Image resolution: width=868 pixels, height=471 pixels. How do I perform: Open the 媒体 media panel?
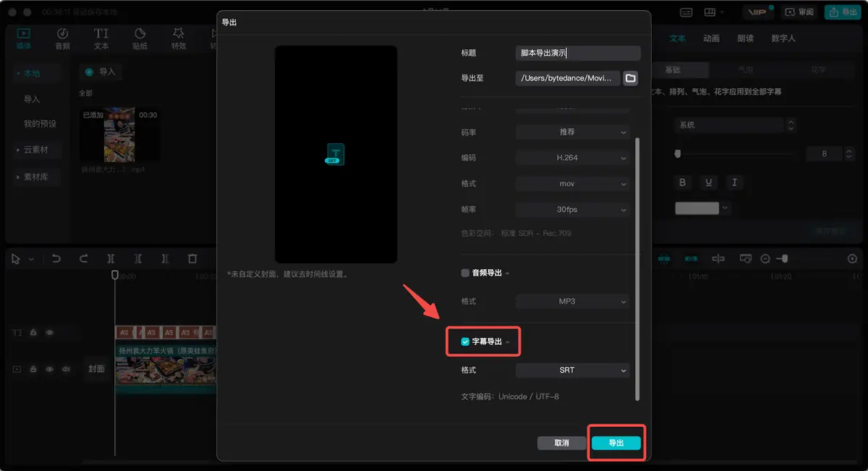coord(24,38)
